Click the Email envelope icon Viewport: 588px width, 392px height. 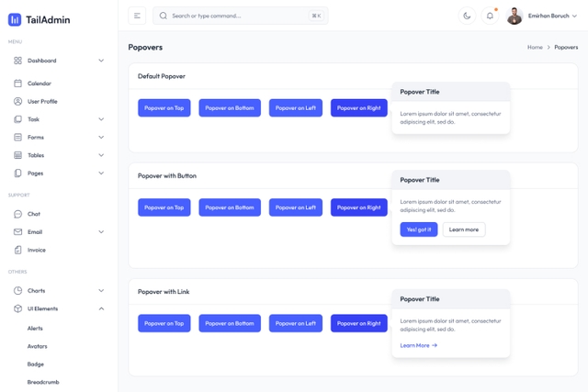(17, 232)
